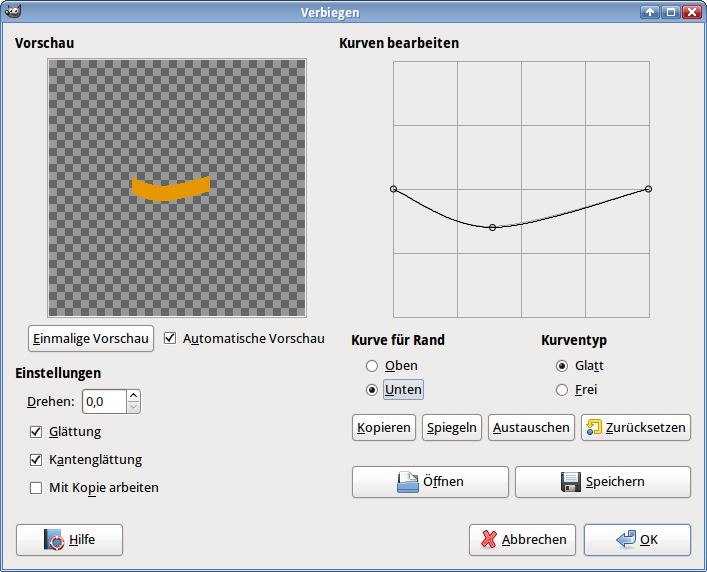
Task: Choose Frei curve type
Action: tap(562, 390)
